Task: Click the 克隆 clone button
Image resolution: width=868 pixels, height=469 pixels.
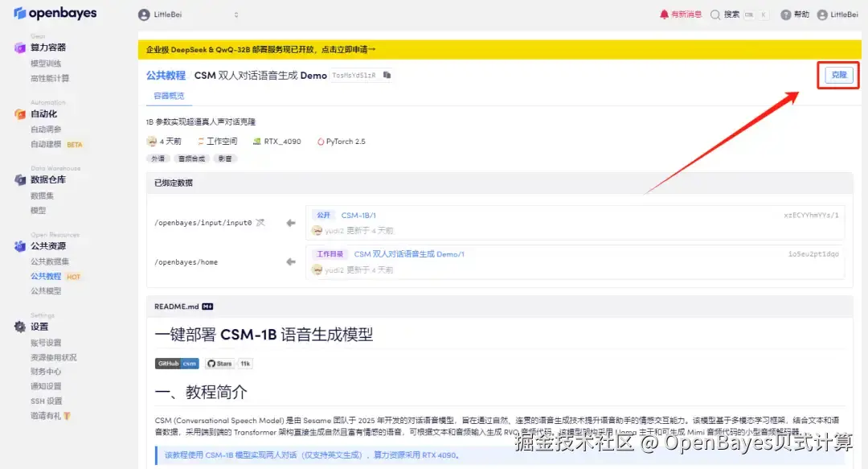Action: click(x=838, y=75)
